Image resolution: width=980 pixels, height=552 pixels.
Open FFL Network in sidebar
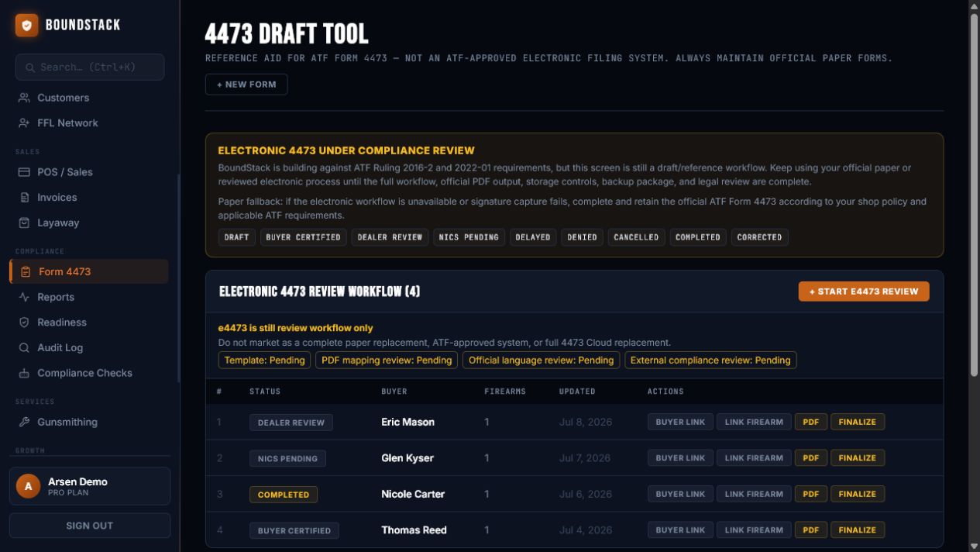pyautogui.click(x=89, y=123)
